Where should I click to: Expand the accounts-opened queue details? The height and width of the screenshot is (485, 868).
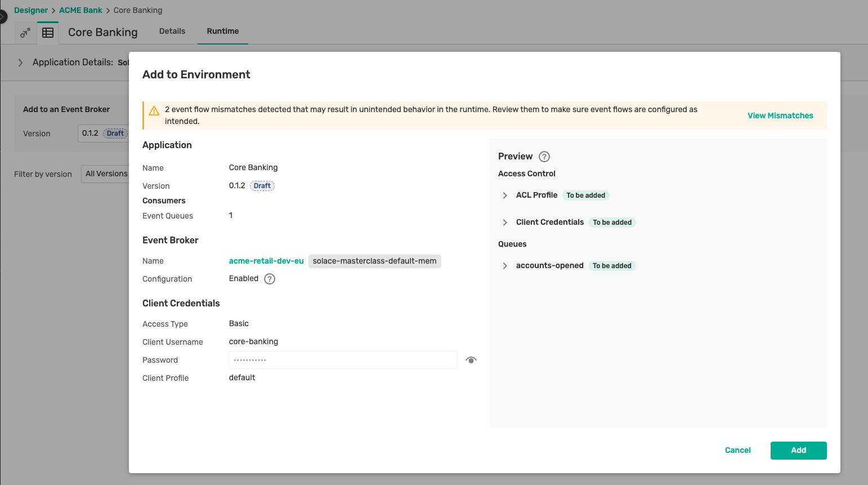coord(505,265)
